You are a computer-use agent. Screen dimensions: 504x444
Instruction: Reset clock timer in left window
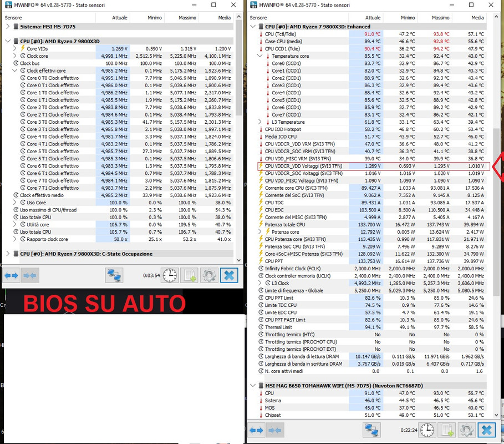[x=170, y=275]
